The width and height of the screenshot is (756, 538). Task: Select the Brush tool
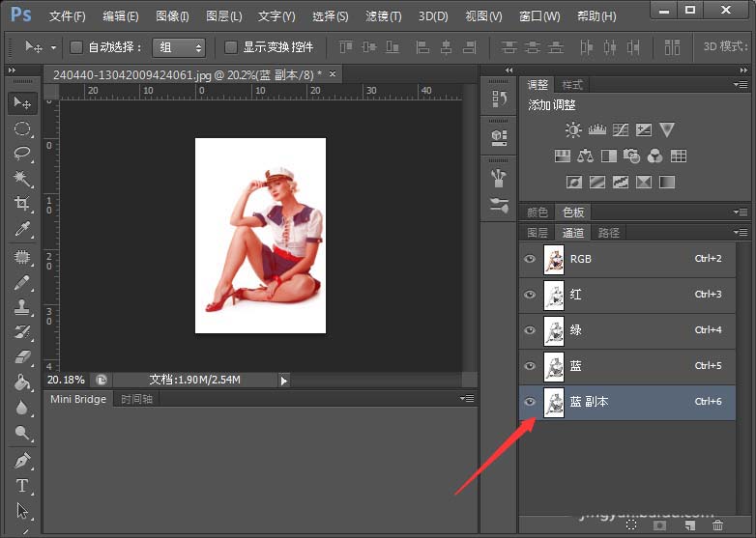22,283
